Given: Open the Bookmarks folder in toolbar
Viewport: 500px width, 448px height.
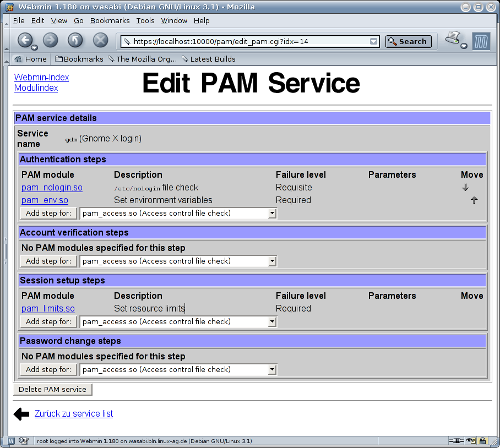Looking at the screenshot, I should (79, 59).
